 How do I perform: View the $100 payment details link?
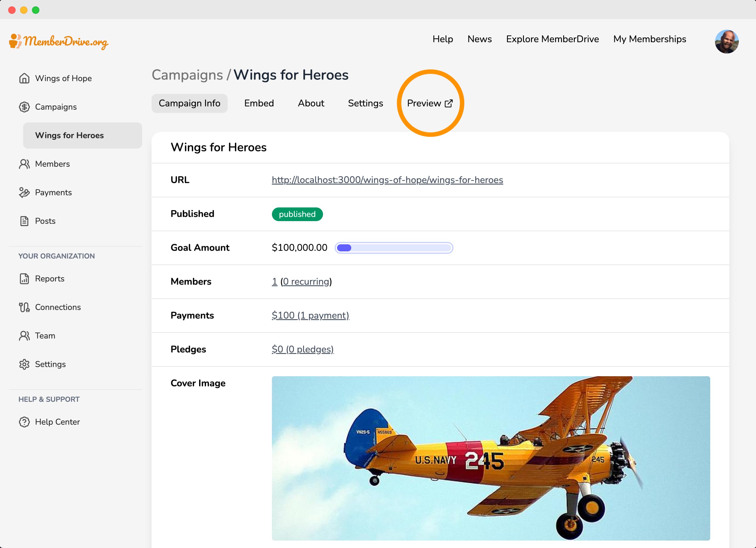point(310,315)
